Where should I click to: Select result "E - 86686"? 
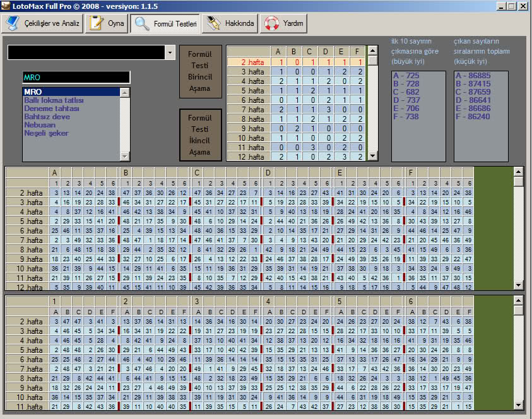473,109
